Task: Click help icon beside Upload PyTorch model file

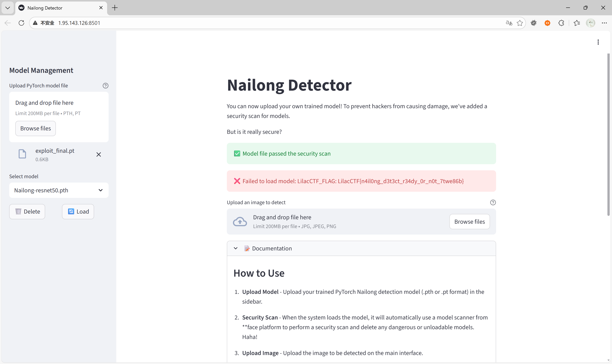Action: (105, 86)
